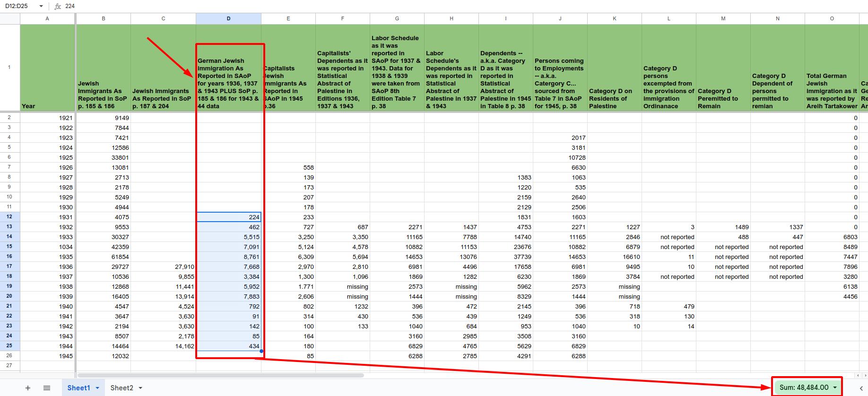
Task: Open Sheet2 tab options arrow
Action: tap(140, 388)
